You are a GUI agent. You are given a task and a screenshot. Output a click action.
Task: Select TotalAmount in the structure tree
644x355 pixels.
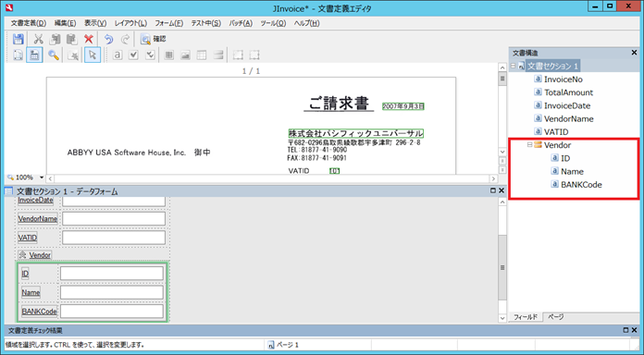[x=568, y=92]
